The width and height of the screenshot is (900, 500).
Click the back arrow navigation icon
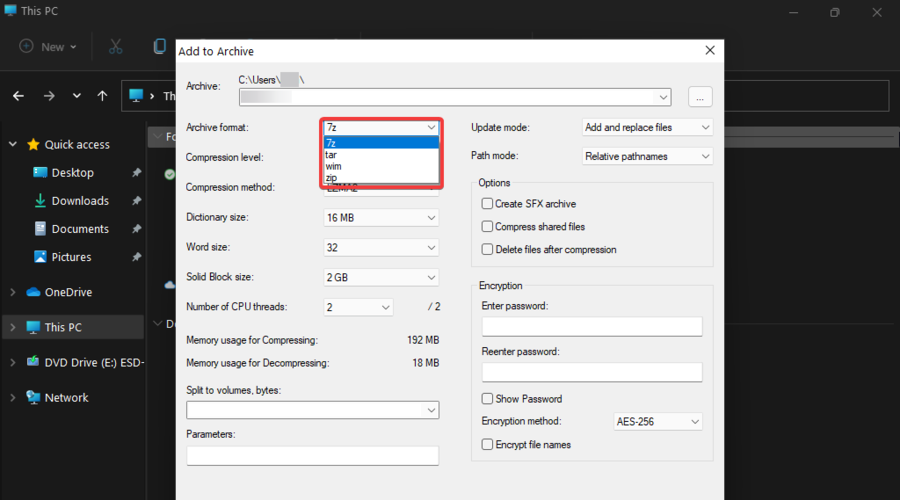18,96
